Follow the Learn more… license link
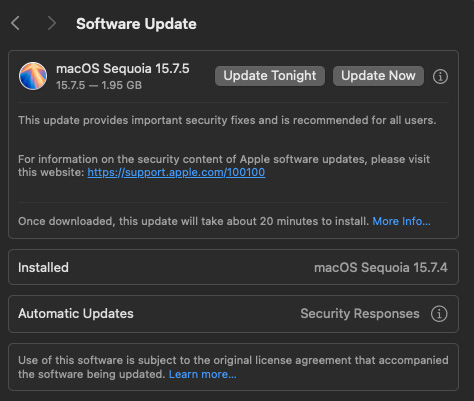This screenshot has width=474, height=401. pyautogui.click(x=203, y=374)
